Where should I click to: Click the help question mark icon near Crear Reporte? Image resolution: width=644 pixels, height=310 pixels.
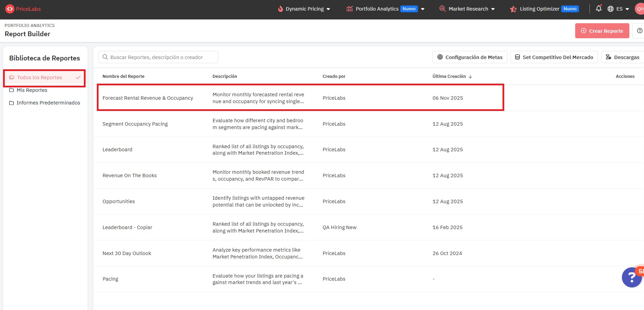coord(639,31)
